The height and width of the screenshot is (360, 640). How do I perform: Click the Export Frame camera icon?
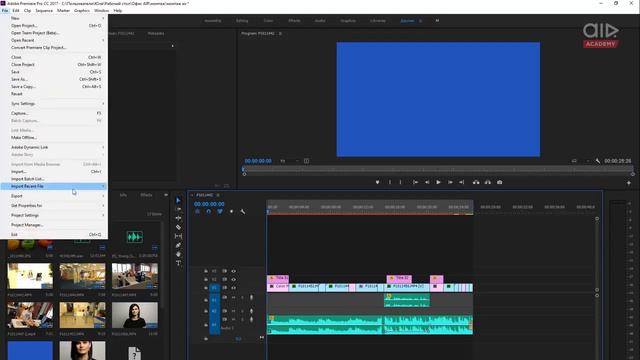(499, 182)
